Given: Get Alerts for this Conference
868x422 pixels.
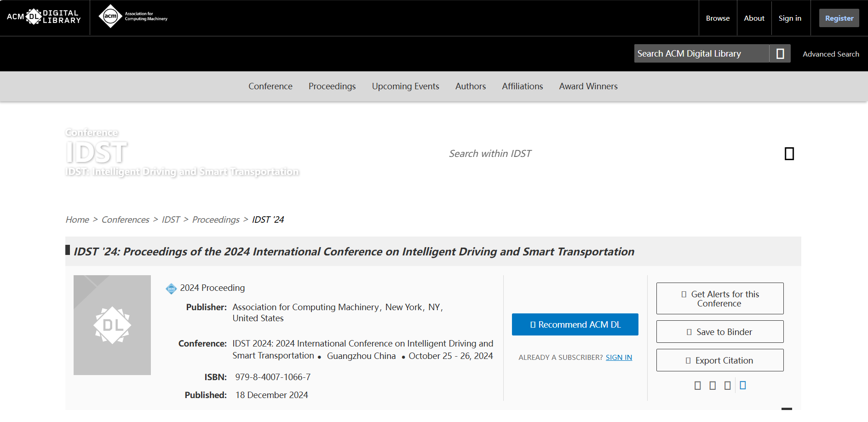Looking at the screenshot, I should tap(720, 299).
